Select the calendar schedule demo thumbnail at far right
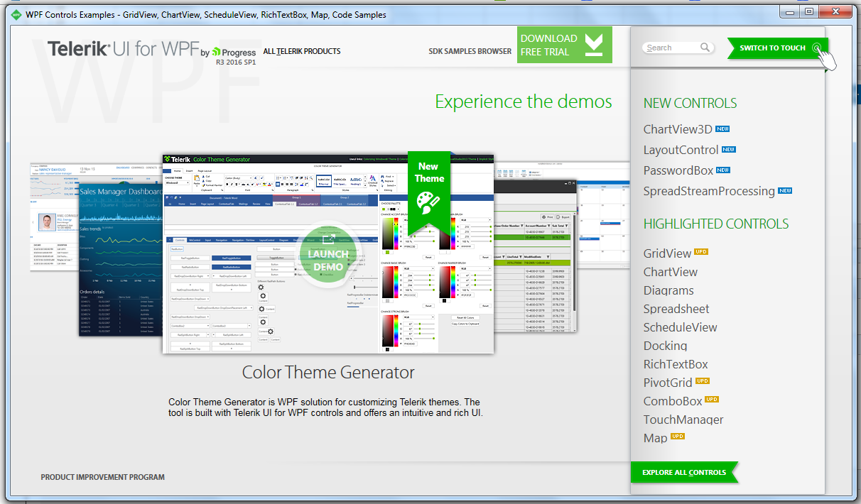Screen dimensions: 861x504 [603, 215]
